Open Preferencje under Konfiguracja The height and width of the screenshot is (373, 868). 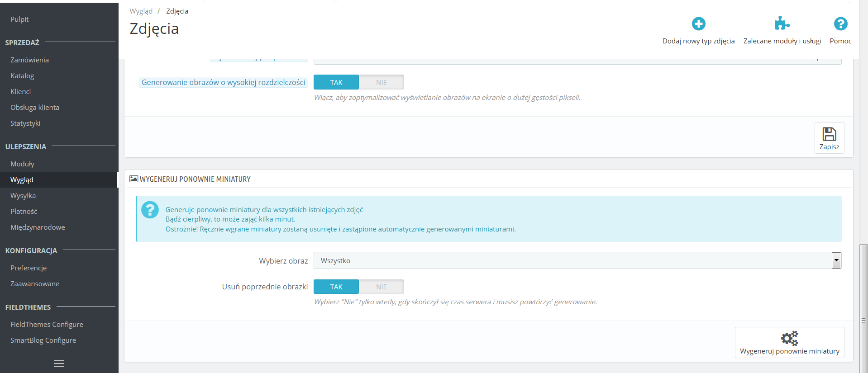[29, 268]
